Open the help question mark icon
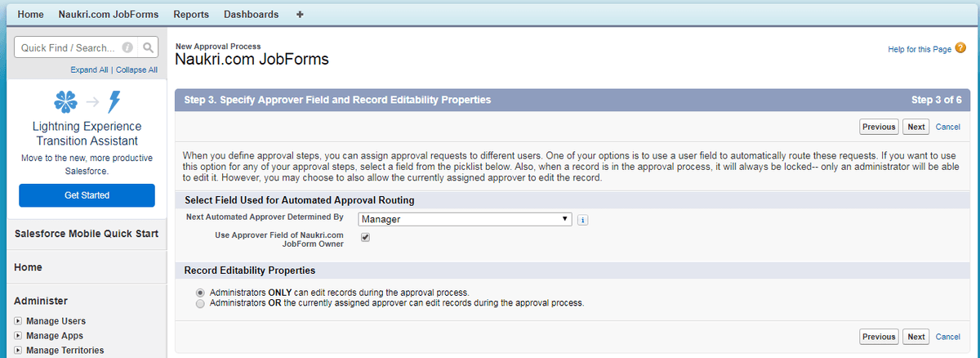Image resolution: width=980 pixels, height=358 pixels. point(960,49)
